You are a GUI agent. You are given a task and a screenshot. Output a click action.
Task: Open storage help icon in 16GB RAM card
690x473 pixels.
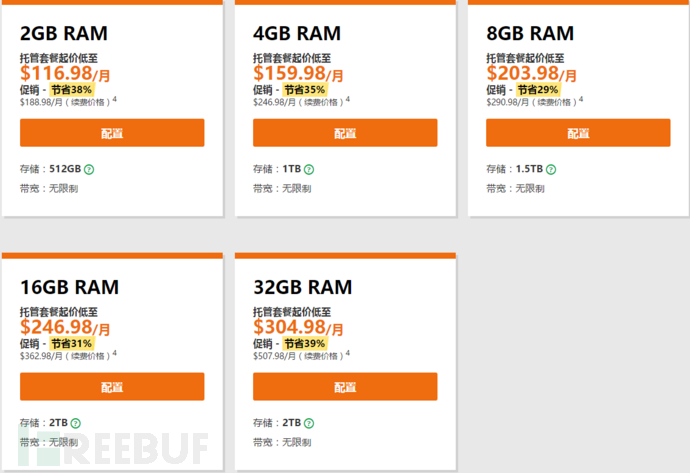[x=75, y=423]
